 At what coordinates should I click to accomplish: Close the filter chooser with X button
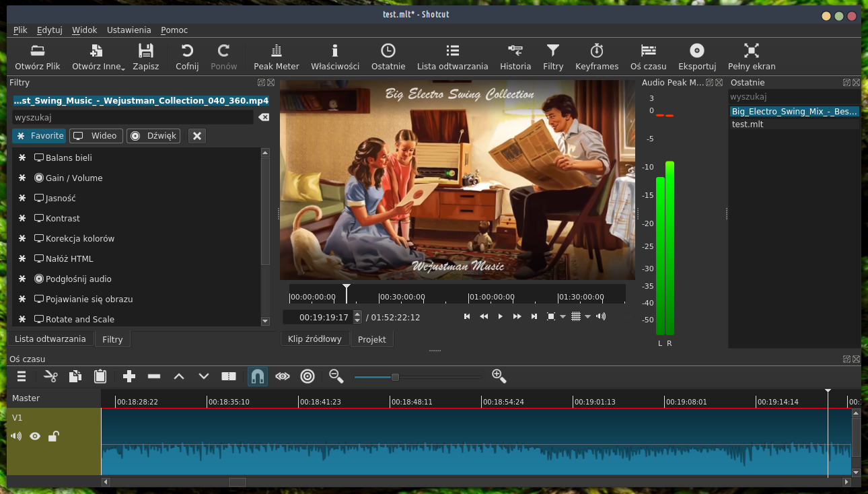click(197, 136)
